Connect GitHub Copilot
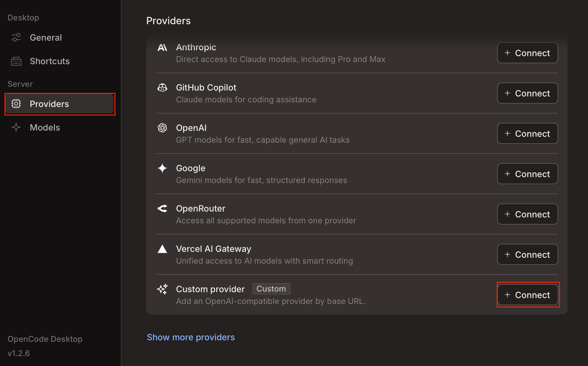This screenshot has height=366, width=588. point(527,93)
